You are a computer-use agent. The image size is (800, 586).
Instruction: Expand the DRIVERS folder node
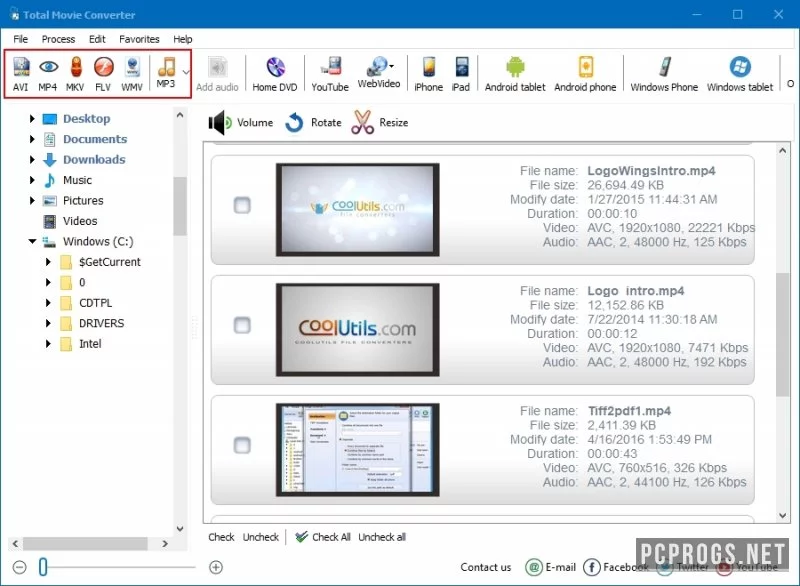48,323
